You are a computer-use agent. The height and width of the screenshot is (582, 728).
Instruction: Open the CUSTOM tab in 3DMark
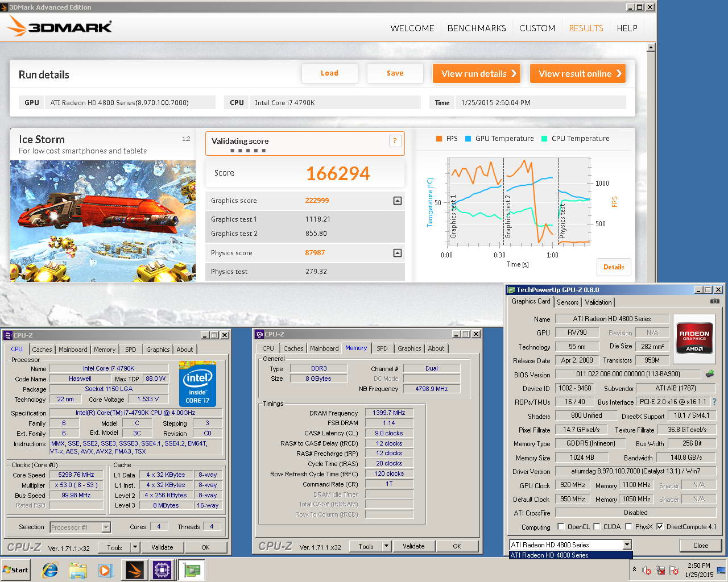[x=537, y=28]
